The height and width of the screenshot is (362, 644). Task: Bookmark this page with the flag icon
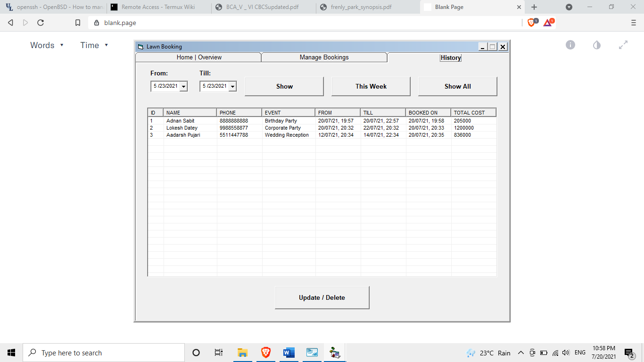point(77,22)
